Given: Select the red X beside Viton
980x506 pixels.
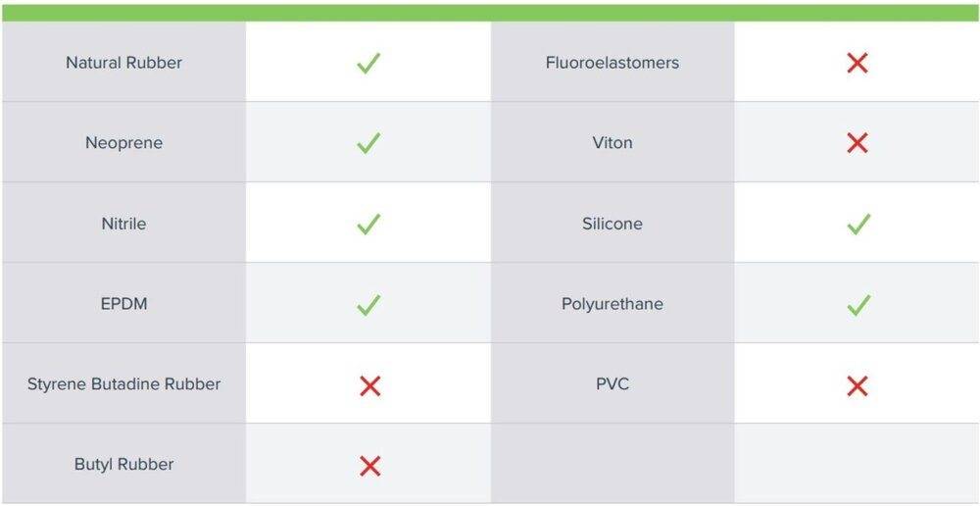Looking at the screenshot, I should click(x=857, y=143).
